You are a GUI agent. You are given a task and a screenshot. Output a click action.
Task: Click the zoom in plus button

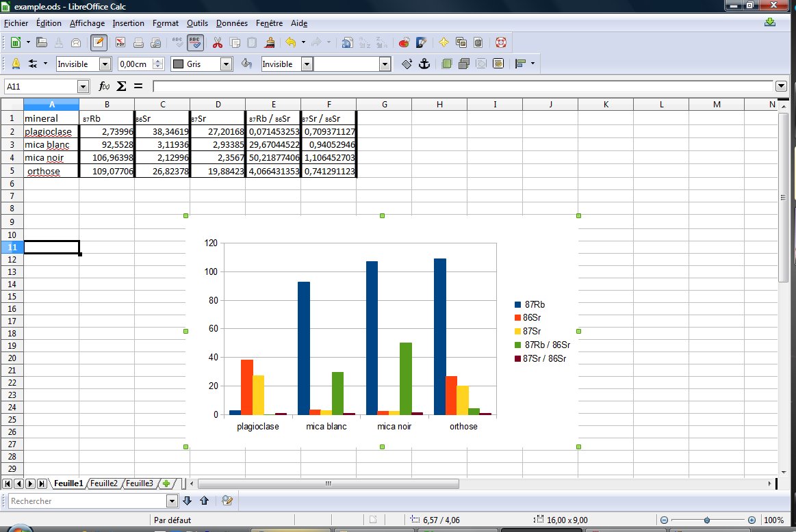click(x=752, y=520)
